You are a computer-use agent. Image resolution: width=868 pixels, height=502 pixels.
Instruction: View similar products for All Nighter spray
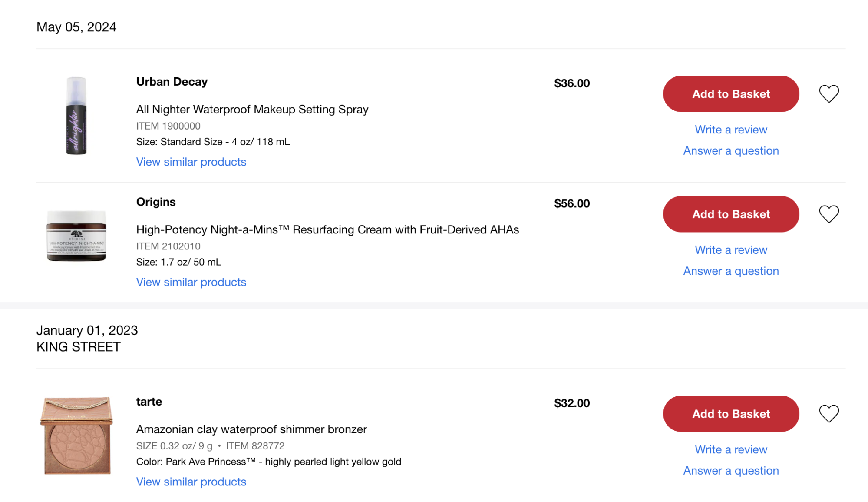point(191,162)
